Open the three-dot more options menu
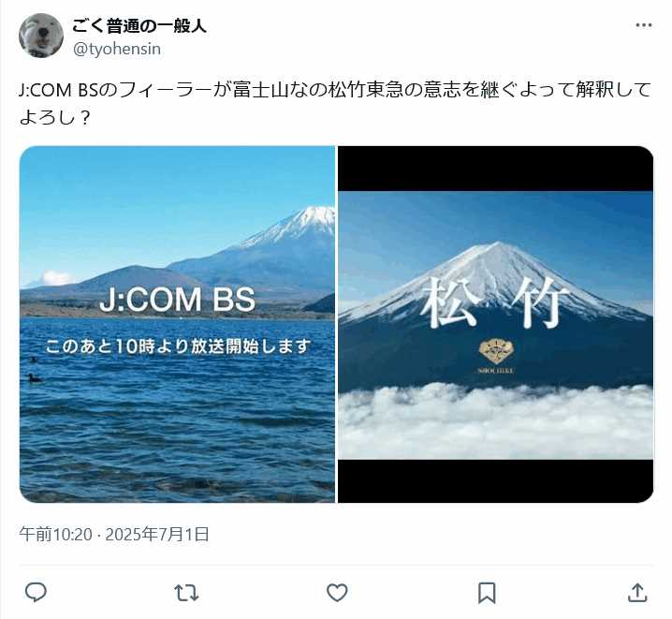672x619 pixels. coord(644,25)
